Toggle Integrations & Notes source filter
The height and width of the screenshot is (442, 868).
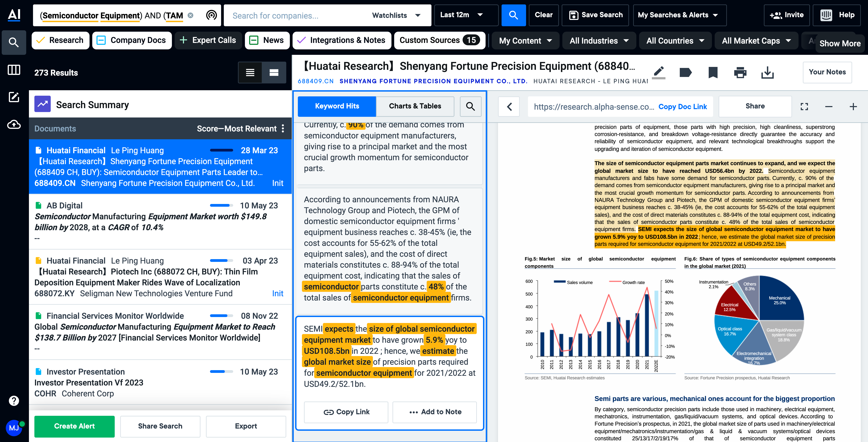click(x=342, y=41)
